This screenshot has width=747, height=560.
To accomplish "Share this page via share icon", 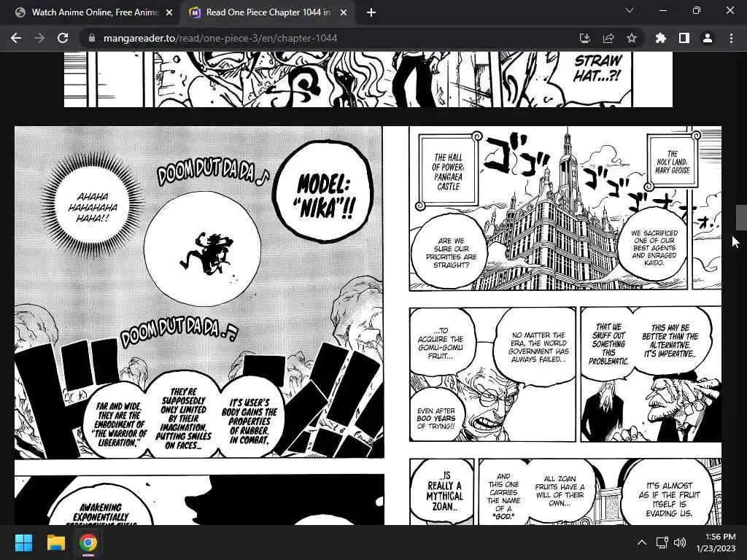I will [608, 38].
